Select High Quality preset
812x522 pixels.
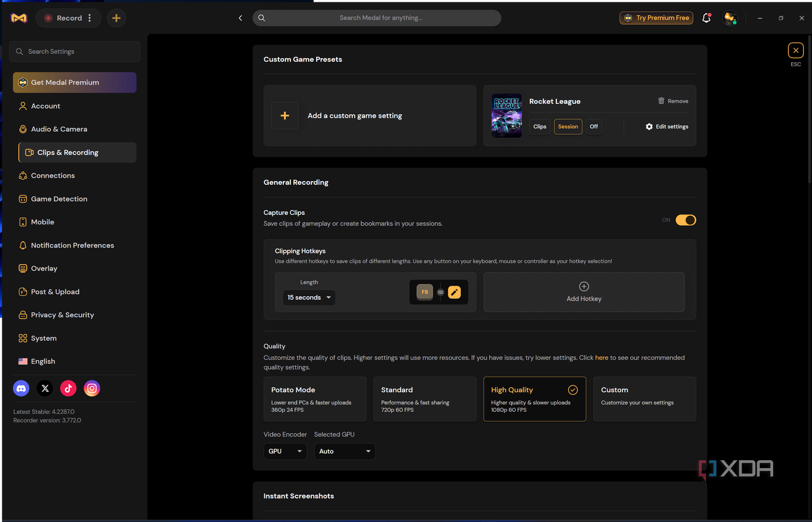coord(535,399)
